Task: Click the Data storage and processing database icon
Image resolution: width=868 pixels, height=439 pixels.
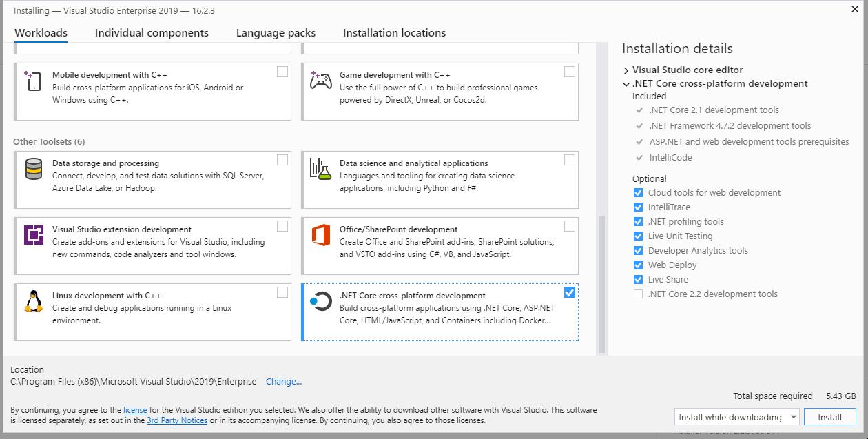Action: click(33, 169)
